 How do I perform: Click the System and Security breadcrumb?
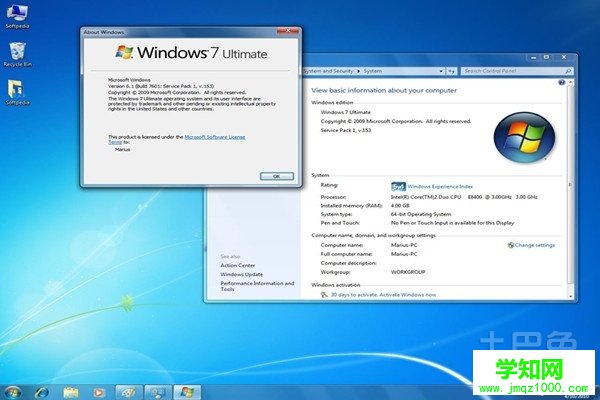tap(329, 71)
